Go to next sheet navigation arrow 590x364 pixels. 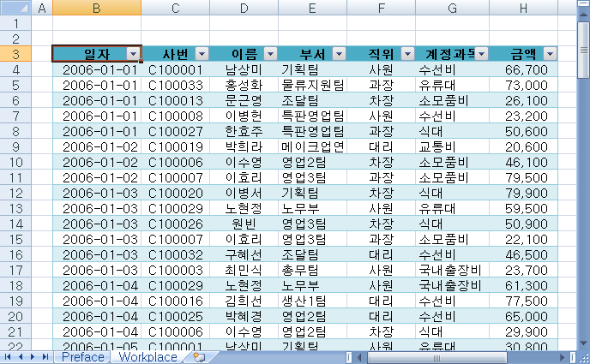(33, 357)
